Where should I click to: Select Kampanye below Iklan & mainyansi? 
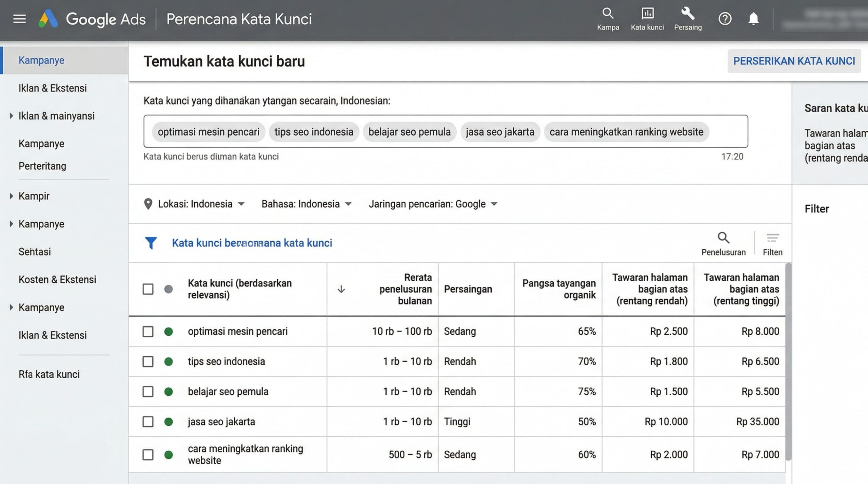[41, 144]
